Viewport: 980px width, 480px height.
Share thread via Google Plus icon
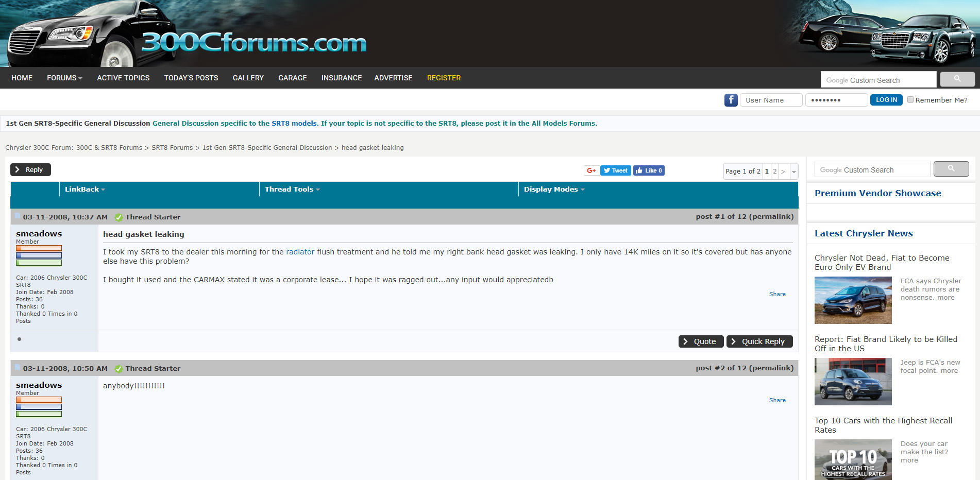click(x=591, y=170)
